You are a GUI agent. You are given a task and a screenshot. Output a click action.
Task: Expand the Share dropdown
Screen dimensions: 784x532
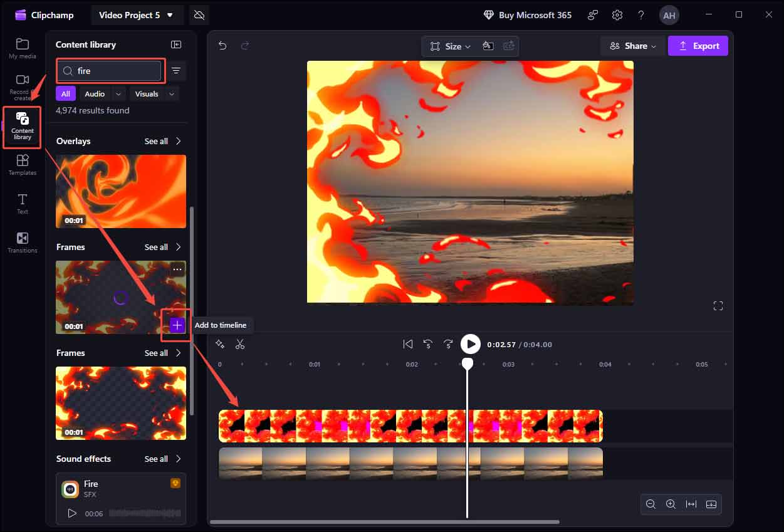point(632,45)
